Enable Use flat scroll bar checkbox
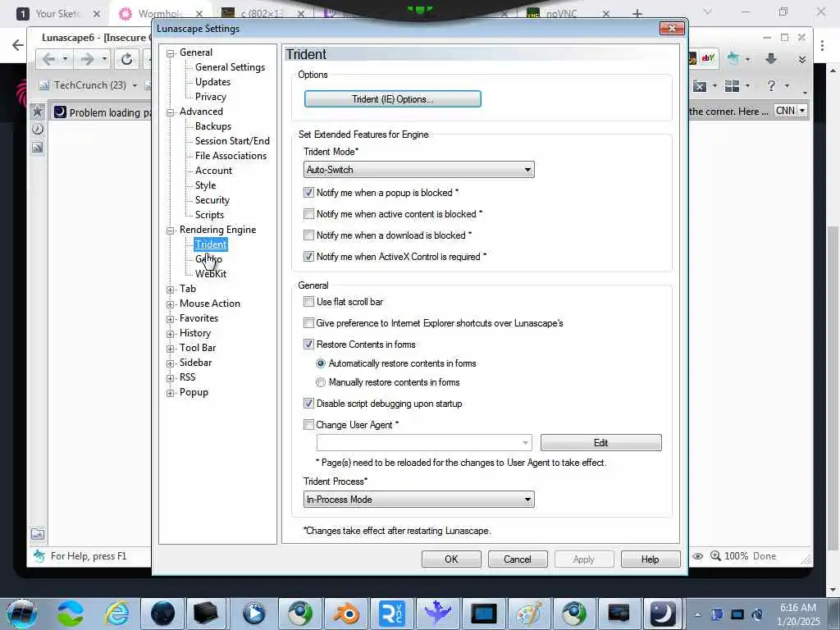This screenshot has width=840, height=630. click(308, 302)
